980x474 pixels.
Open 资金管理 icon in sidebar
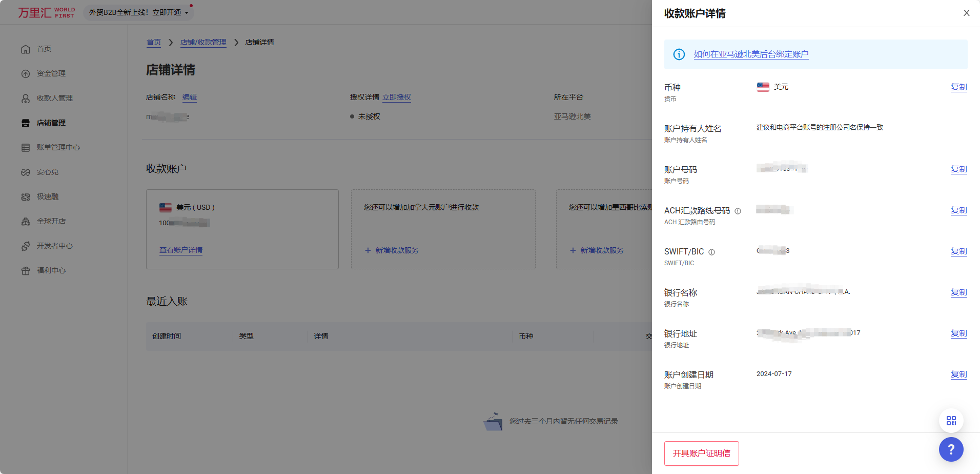pyautogui.click(x=26, y=74)
